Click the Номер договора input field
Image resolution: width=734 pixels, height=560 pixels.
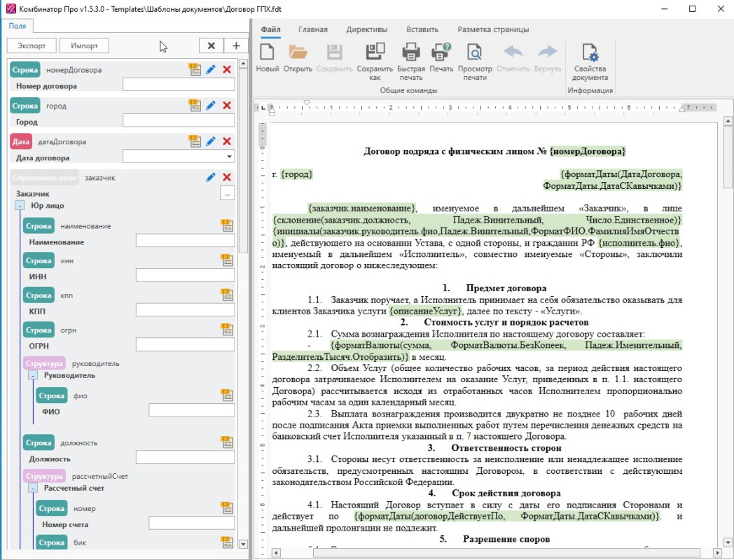pos(179,85)
